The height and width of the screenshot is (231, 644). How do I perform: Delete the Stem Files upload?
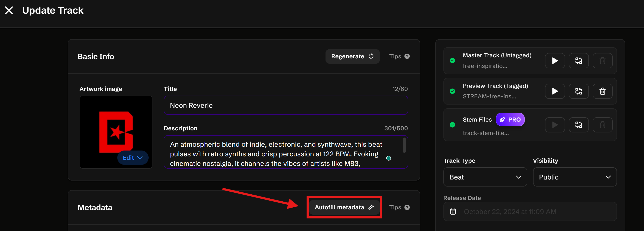pyautogui.click(x=602, y=125)
